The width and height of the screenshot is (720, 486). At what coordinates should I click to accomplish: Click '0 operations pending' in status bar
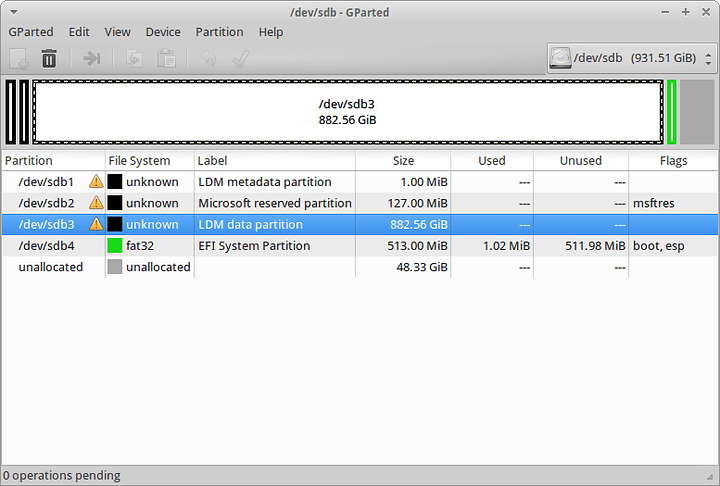pyautogui.click(x=62, y=475)
